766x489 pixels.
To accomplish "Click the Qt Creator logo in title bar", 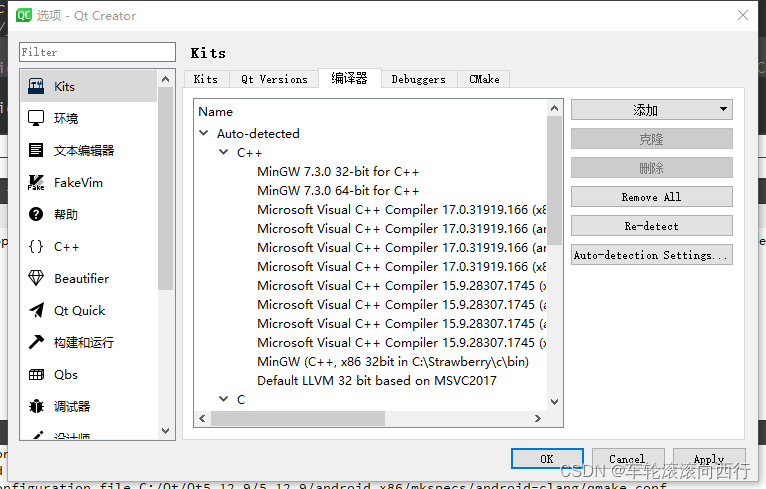I will [x=23, y=15].
